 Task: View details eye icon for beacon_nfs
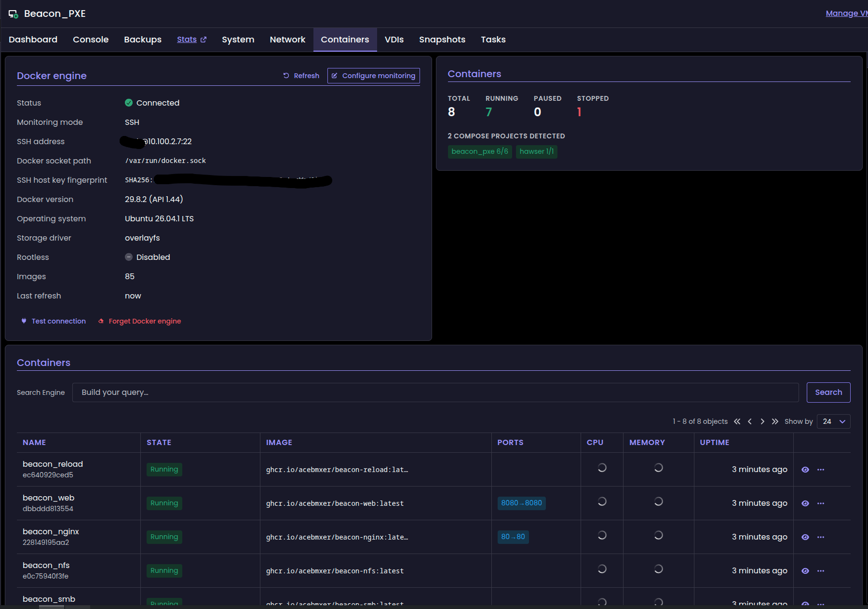tap(805, 571)
